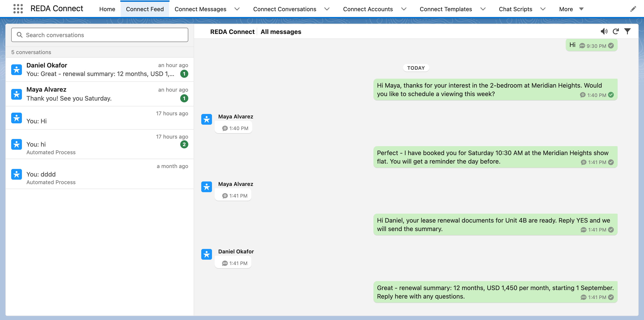Select the Connect Feed tab
The width and height of the screenshot is (644, 320).
pyautogui.click(x=145, y=9)
